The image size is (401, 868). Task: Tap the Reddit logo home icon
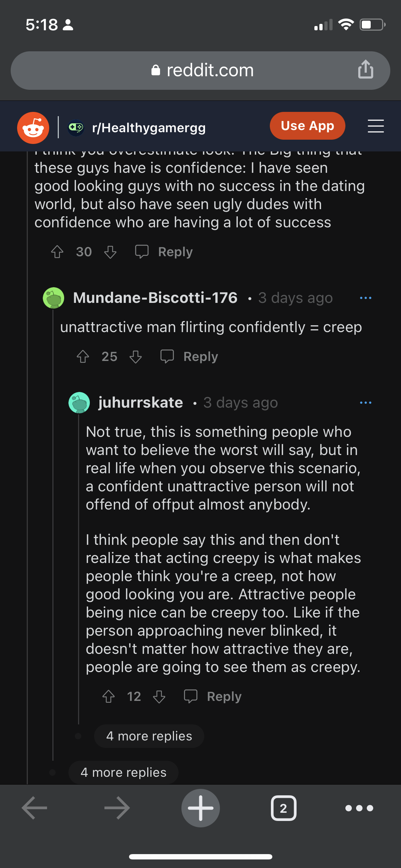pos(33,128)
